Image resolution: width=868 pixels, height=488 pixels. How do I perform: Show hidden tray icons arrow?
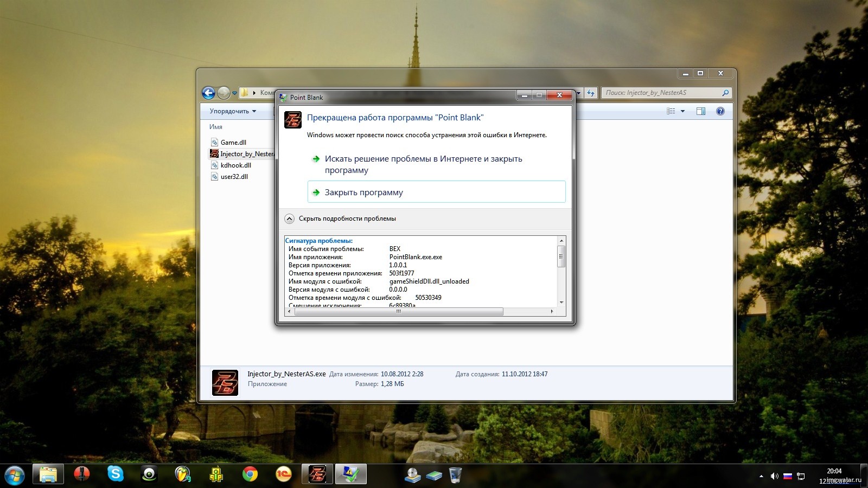pyautogui.click(x=761, y=476)
